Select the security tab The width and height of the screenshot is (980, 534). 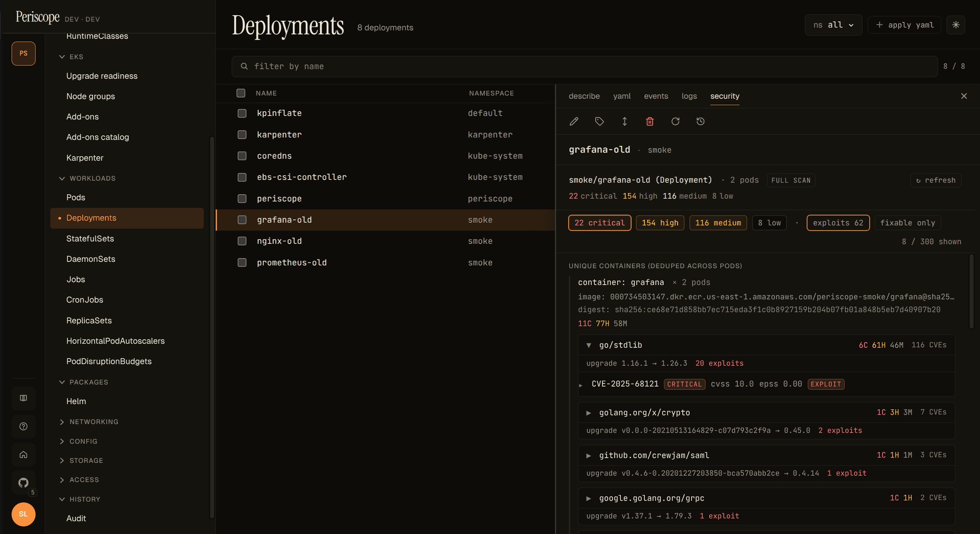pos(725,96)
